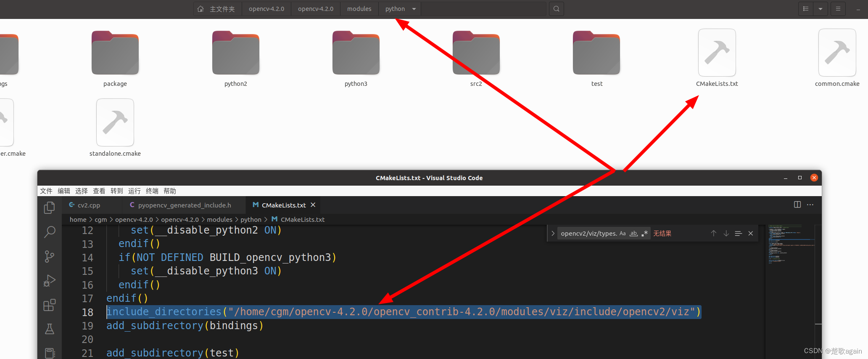Go to modules path segment in file manager
Viewport: 868px width, 359px height.
[359, 9]
